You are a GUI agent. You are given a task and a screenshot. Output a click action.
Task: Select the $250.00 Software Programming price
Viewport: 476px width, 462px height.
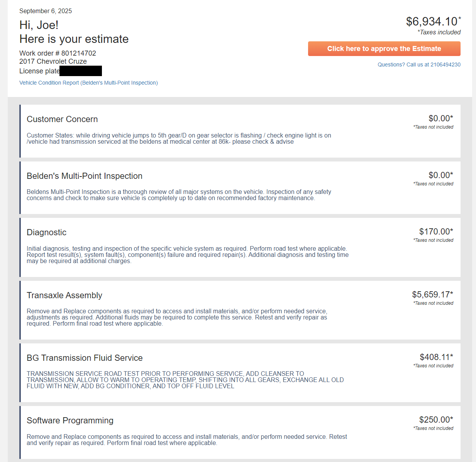(436, 420)
